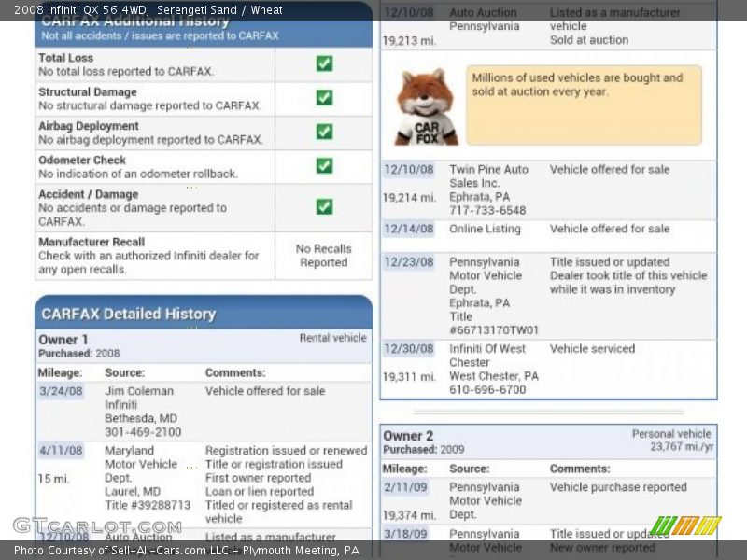The height and width of the screenshot is (560, 747).
Task: Click phone number 301-469-2100
Action: (x=143, y=432)
